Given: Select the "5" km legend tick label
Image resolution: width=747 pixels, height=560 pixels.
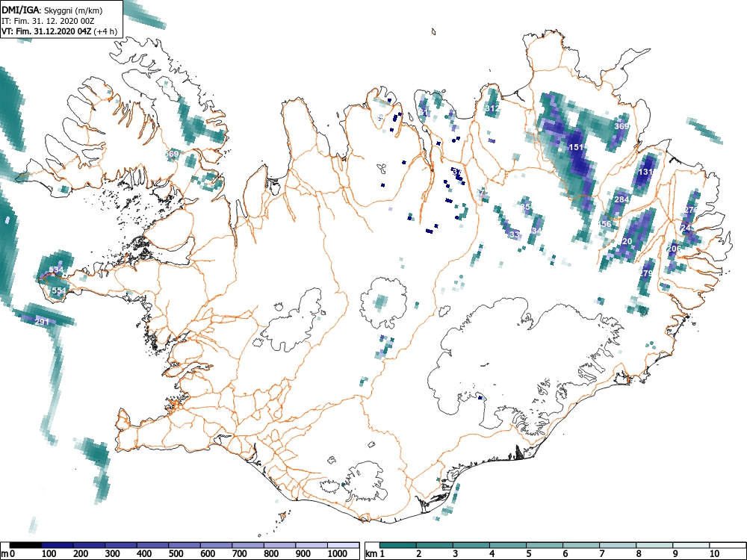Looking at the screenshot, I should 528,554.
